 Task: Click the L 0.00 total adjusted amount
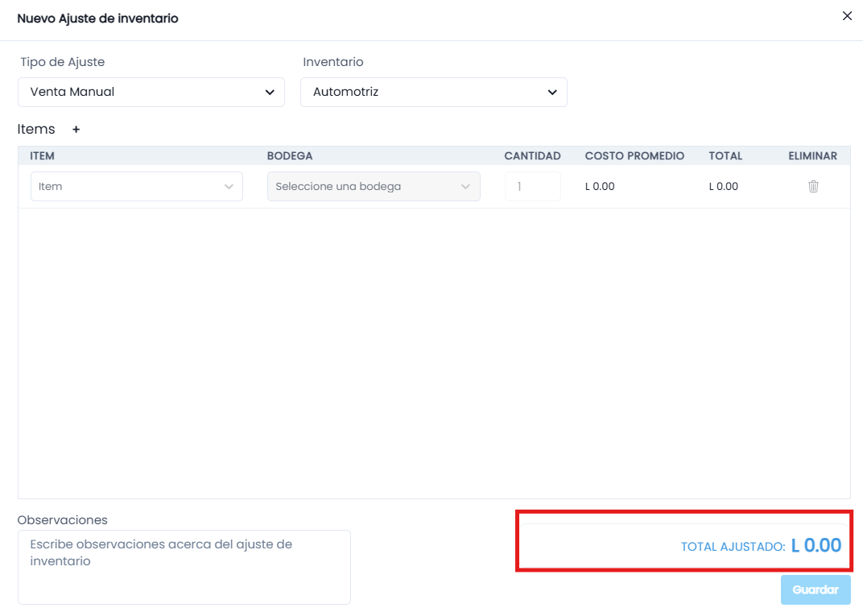pyautogui.click(x=816, y=545)
